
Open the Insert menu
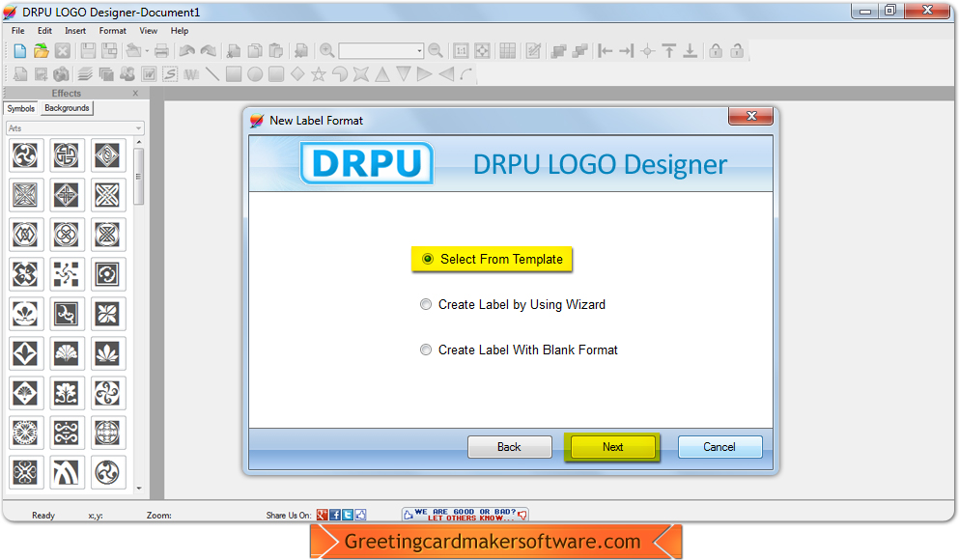pos(75,31)
